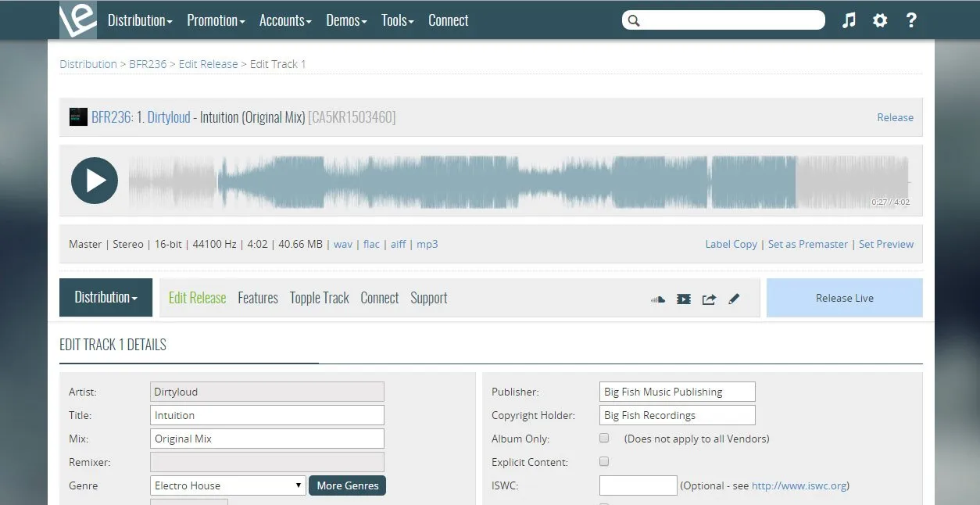The image size is (980, 505).
Task: Open the SoundCloud upload icon
Action: coord(657,299)
